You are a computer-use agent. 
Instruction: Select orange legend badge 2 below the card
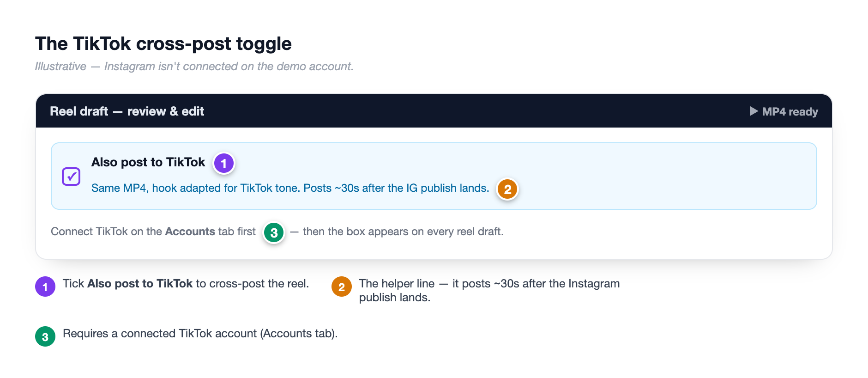(x=342, y=287)
